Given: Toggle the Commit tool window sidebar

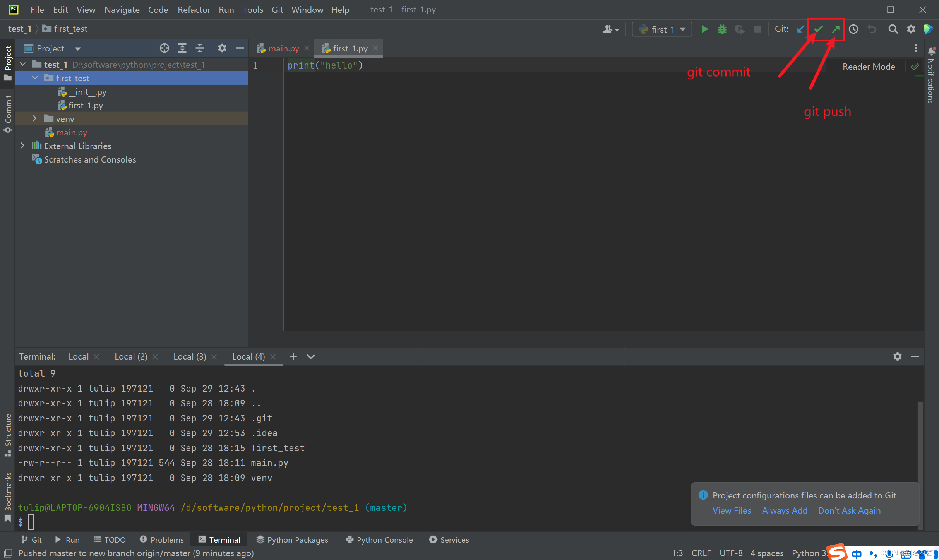Looking at the screenshot, I should tap(8, 113).
